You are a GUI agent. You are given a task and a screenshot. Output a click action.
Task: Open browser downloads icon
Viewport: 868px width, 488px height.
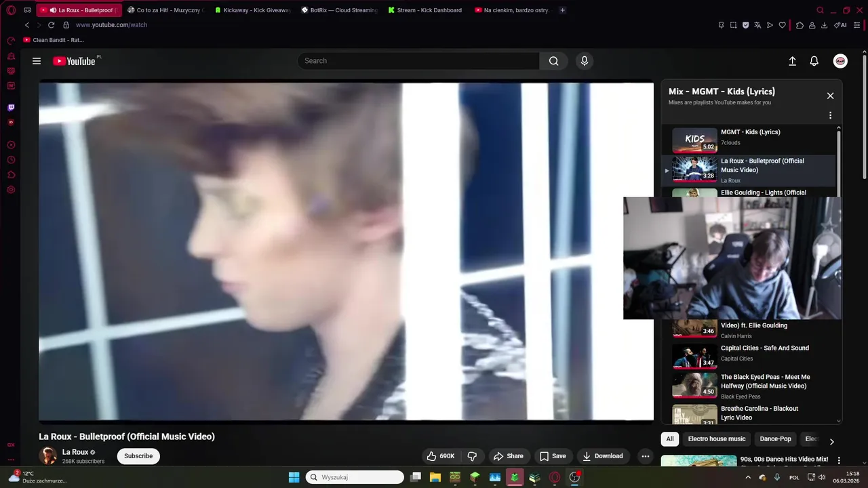point(824,25)
